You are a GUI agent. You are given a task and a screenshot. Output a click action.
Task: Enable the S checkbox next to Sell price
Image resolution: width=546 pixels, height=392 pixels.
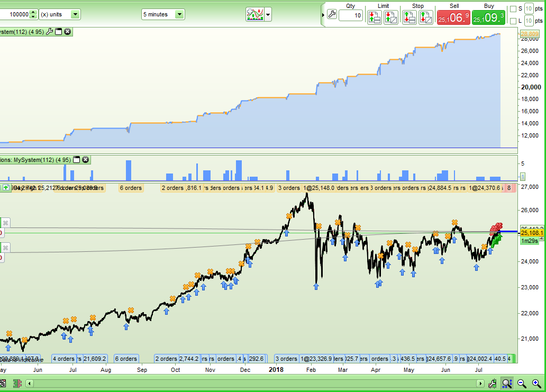[513, 8]
